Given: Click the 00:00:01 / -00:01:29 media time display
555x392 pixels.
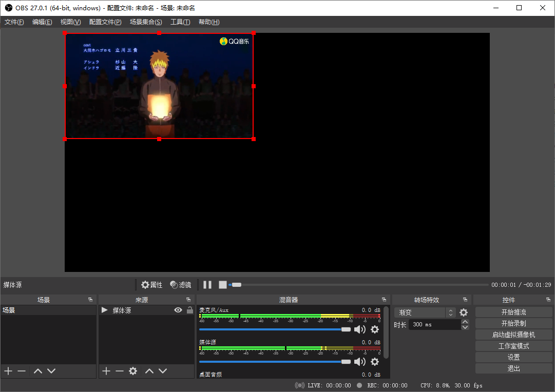Looking at the screenshot, I should point(521,285).
